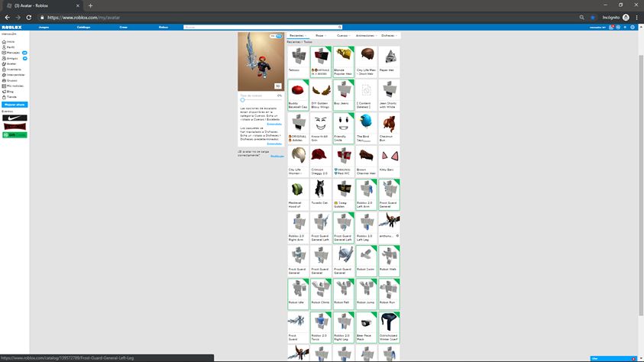Open Intercambiar in the sidebar

pyautogui.click(x=14, y=75)
